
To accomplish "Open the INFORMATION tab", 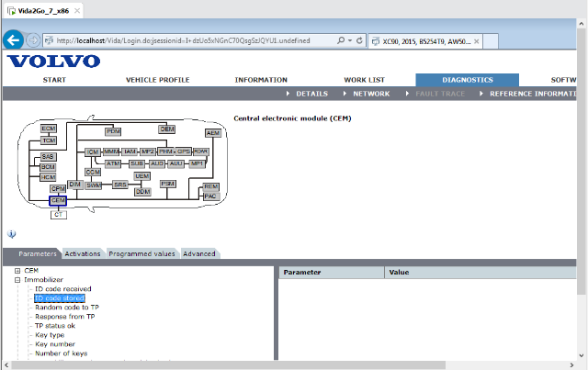I will click(x=261, y=80).
